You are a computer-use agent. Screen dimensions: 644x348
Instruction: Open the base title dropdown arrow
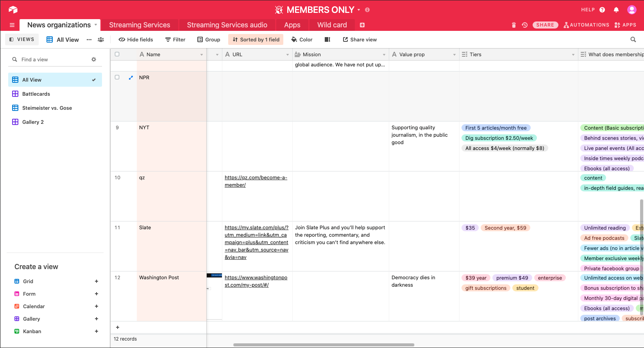pos(359,10)
